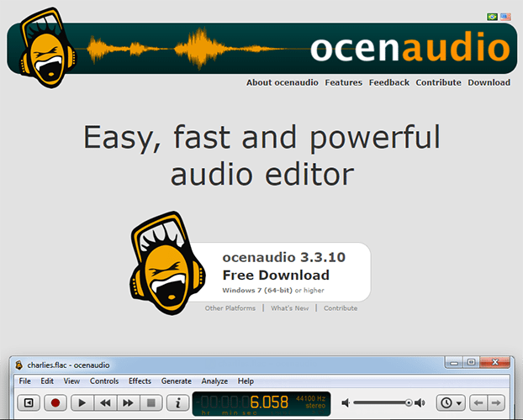Open the View menu

click(x=71, y=381)
